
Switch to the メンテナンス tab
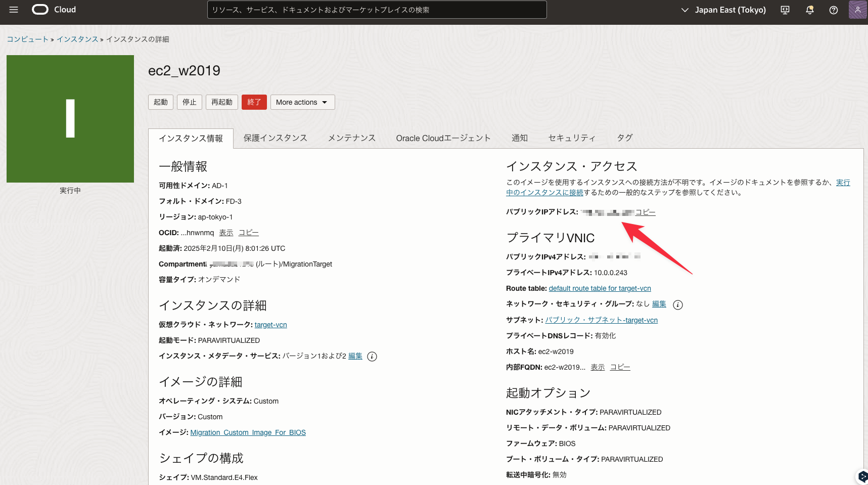[352, 138]
